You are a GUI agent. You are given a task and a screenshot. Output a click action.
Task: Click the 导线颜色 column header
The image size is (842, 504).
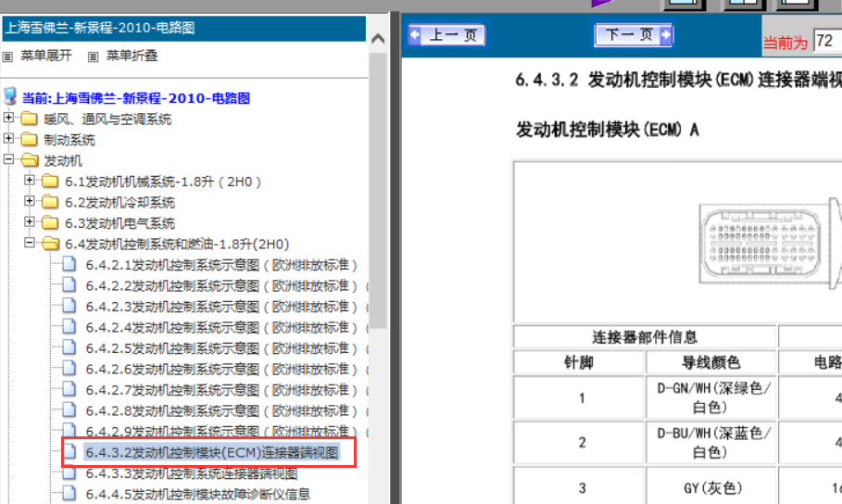[711, 362]
